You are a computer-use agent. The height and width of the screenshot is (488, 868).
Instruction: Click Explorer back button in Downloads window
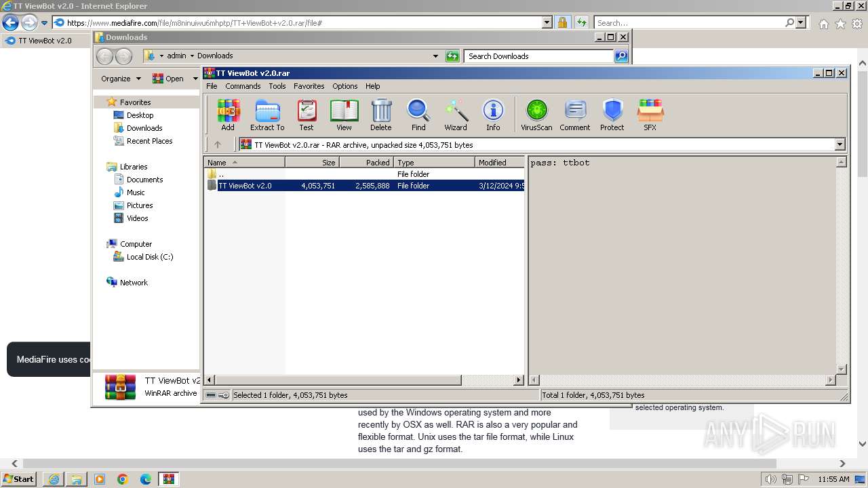tap(104, 56)
